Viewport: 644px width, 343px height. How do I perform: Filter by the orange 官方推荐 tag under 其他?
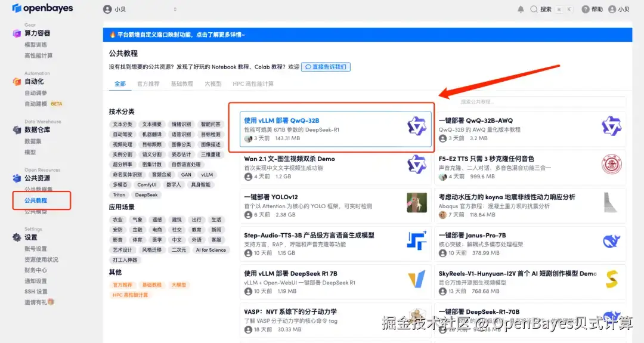pyautogui.click(x=122, y=285)
